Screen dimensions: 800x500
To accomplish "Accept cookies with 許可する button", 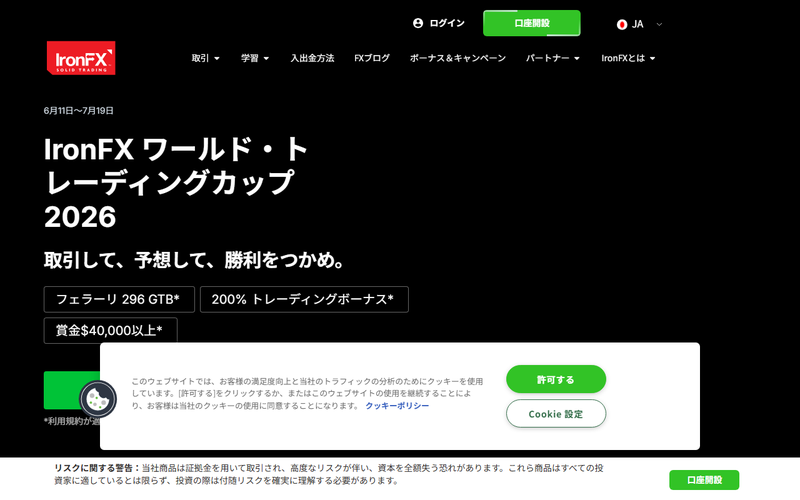I will (556, 380).
